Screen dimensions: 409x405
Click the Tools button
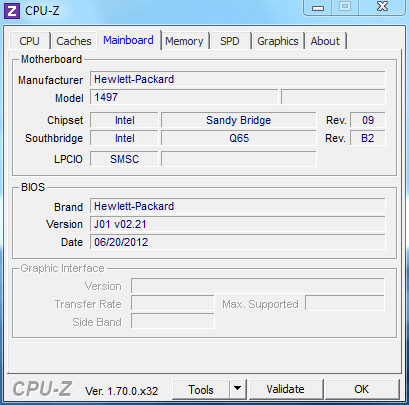[x=201, y=389]
